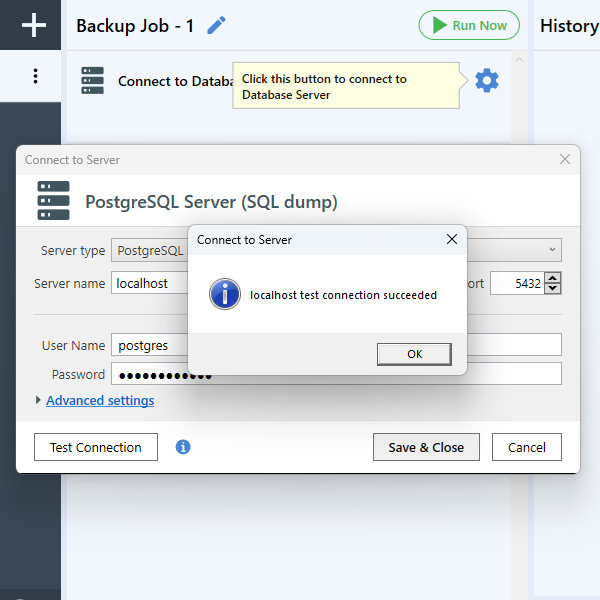Click the Port field showing 5432
The image size is (600, 600).
click(517, 284)
